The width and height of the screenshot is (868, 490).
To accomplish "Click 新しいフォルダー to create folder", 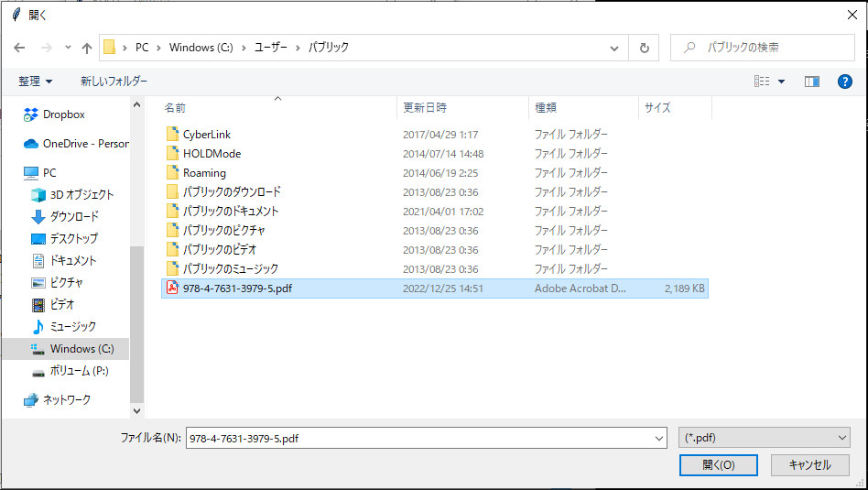I will tap(114, 82).
